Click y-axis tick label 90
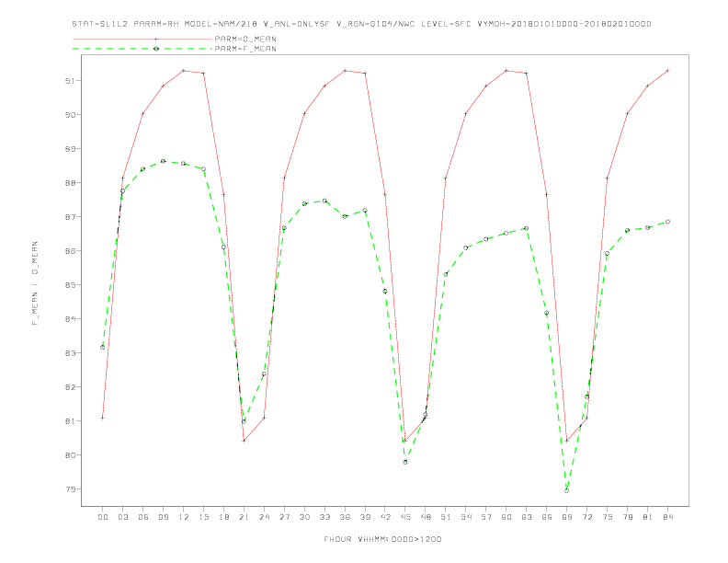This screenshot has width=728, height=563. [70, 115]
